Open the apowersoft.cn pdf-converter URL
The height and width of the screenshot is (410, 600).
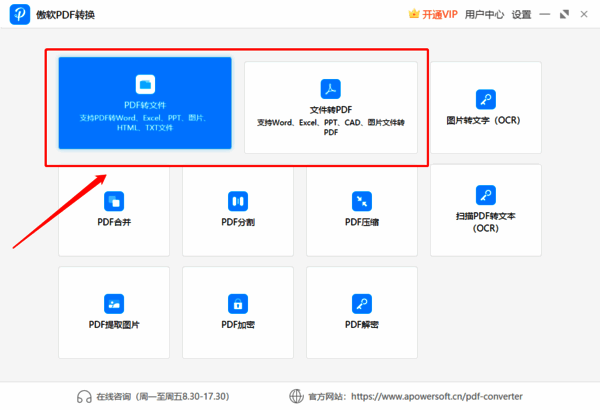coord(437,396)
